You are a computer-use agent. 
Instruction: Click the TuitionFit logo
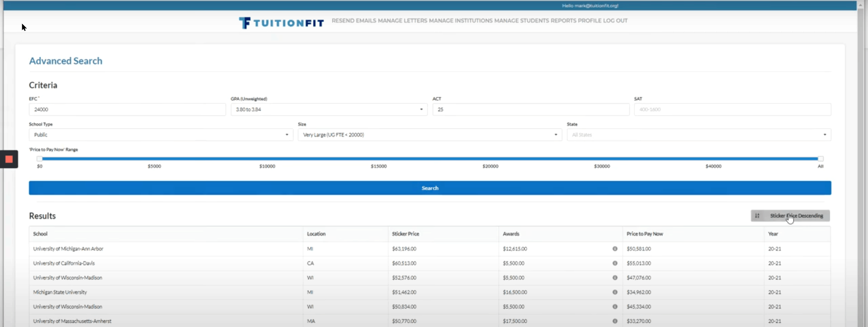(282, 23)
